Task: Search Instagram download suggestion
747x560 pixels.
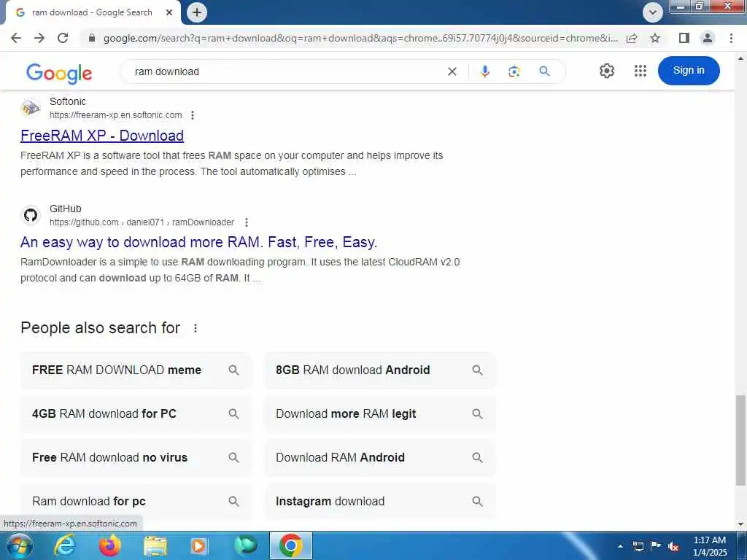Action: [x=379, y=501]
